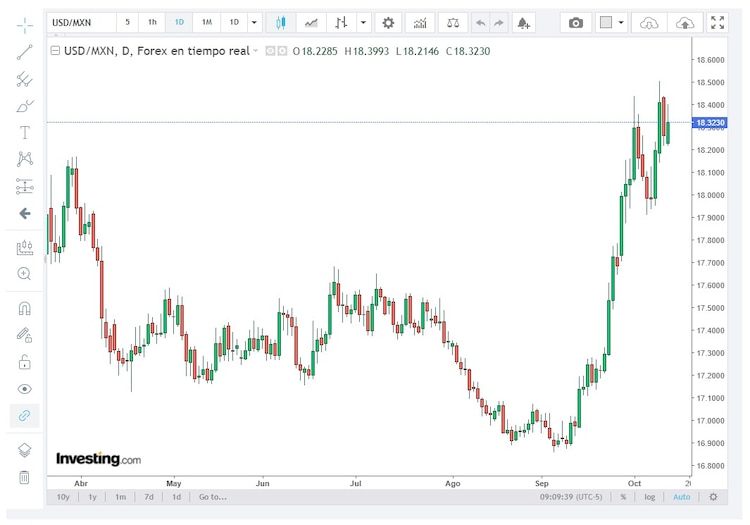The height and width of the screenshot is (525, 750).
Task: Switch to the 1h interval
Action: [152, 22]
